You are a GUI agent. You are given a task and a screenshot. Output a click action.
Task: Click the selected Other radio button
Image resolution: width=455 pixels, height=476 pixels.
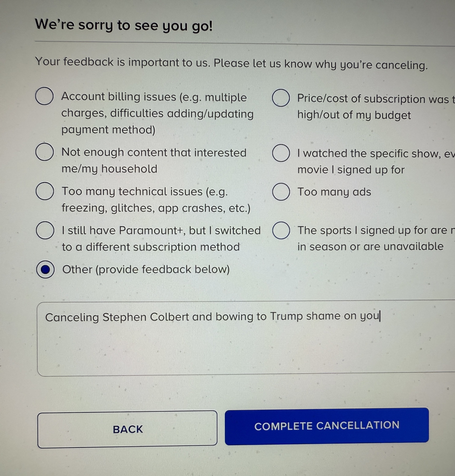click(45, 269)
